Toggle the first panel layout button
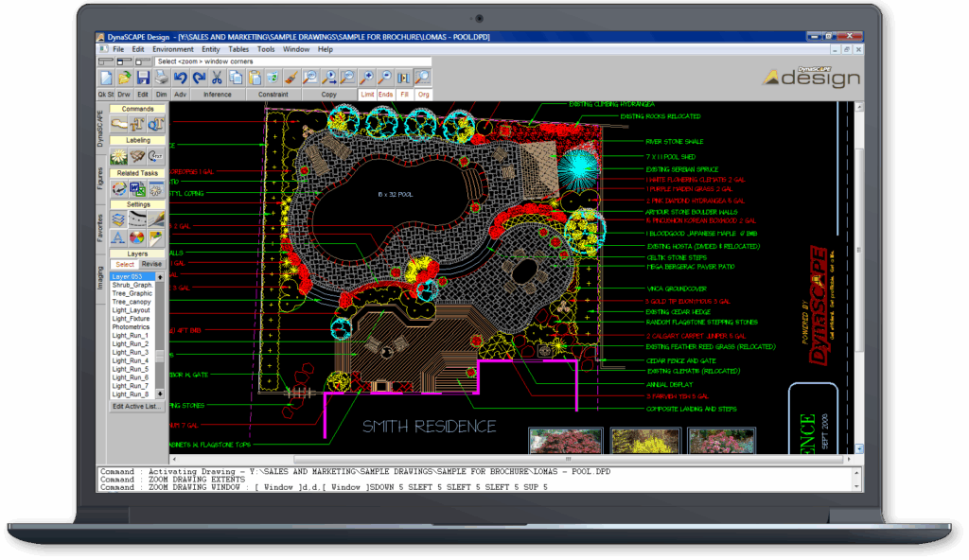This screenshot has height=560, width=969. (106, 61)
